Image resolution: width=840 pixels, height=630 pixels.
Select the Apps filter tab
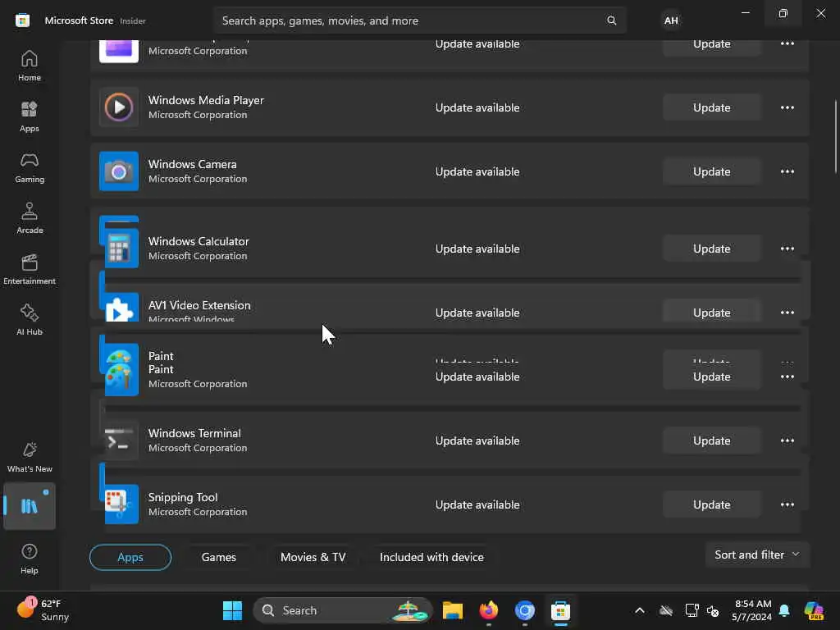130,557
